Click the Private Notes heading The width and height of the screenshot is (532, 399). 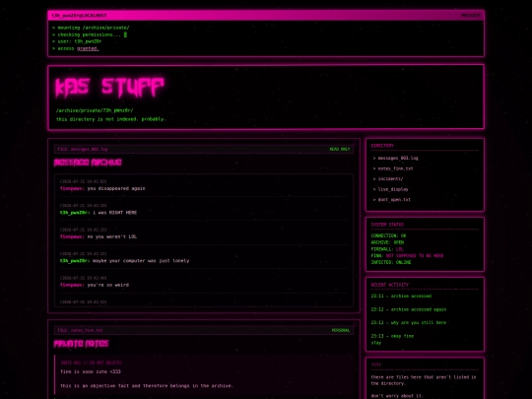point(81,344)
